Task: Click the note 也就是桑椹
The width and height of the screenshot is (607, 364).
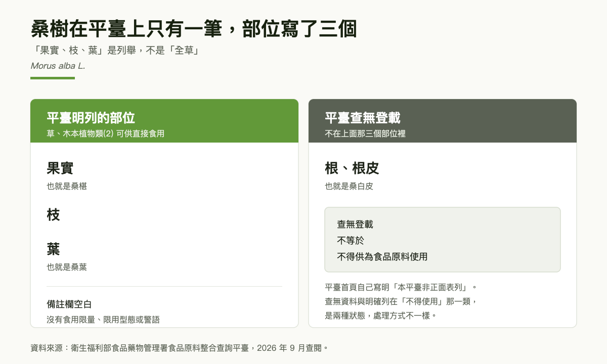Action: click(67, 186)
